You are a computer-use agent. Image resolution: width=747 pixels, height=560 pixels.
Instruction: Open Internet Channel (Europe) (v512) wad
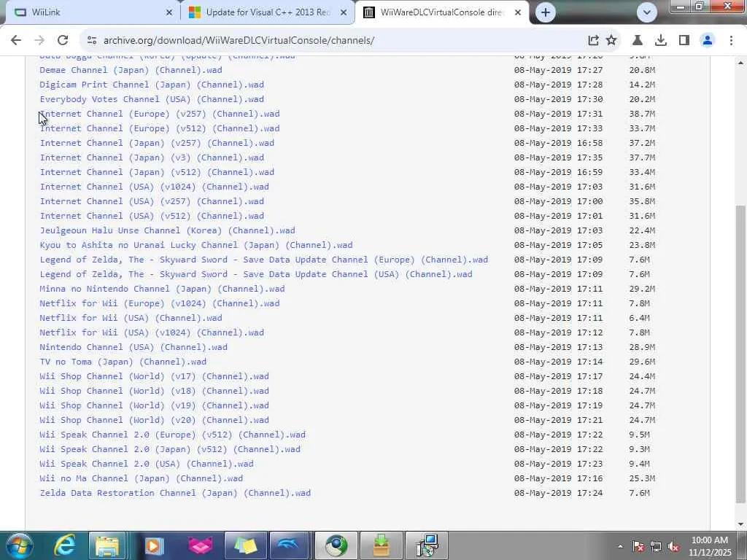(160, 128)
